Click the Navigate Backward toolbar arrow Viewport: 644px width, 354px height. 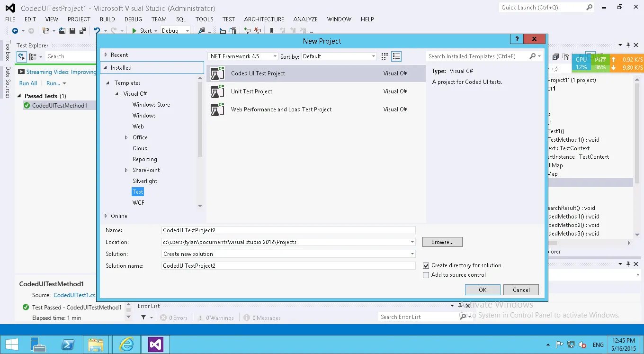[x=15, y=31]
